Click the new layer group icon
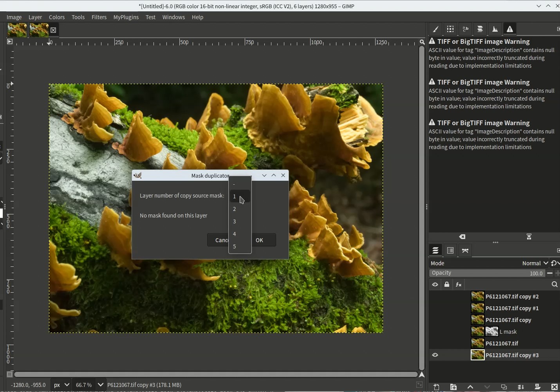The width and height of the screenshot is (560, 392). 453,387
